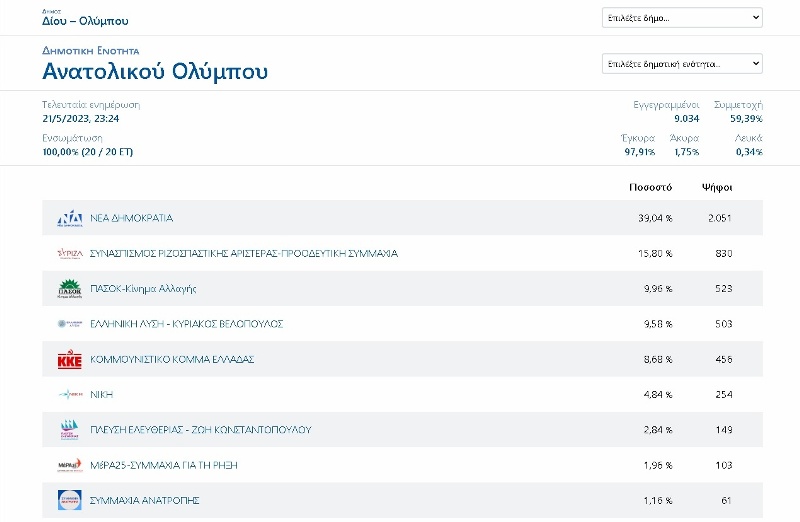Click the last update date 21/5/2023, 23:24
800x522 pixels.
pyautogui.click(x=81, y=118)
